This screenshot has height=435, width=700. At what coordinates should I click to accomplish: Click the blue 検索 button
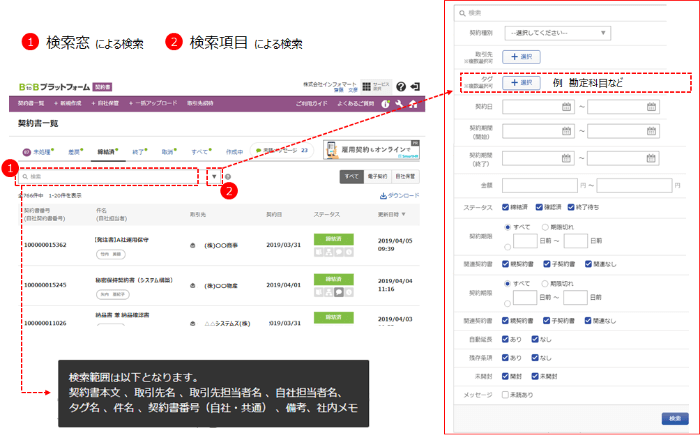coord(675,417)
